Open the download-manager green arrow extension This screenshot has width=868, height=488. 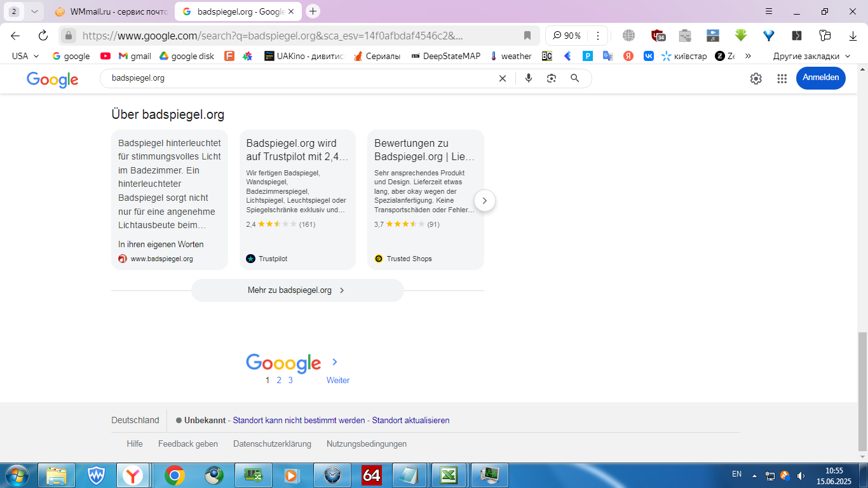pyautogui.click(x=741, y=36)
